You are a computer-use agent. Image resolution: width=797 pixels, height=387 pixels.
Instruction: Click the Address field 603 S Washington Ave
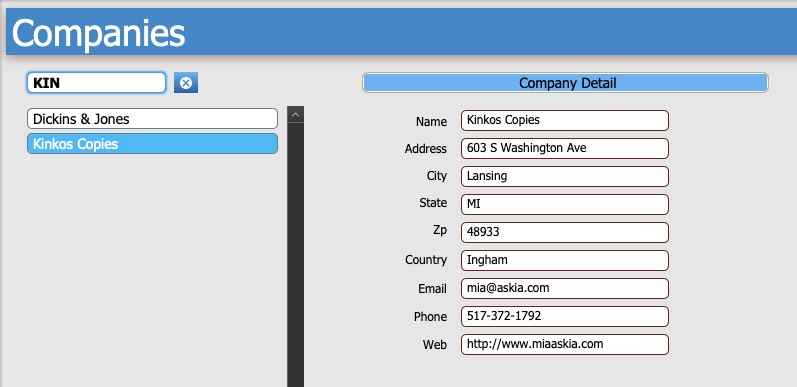pos(565,148)
